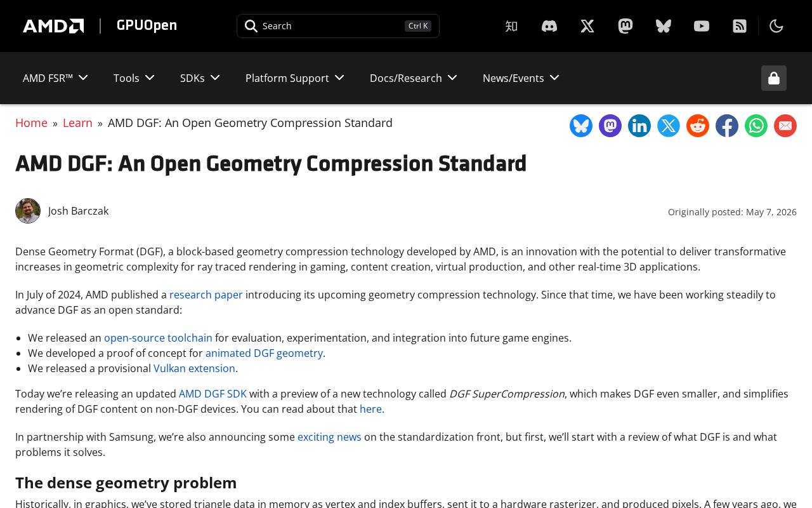Toggle dark mode with the moon icon
812x508 pixels.
(776, 26)
